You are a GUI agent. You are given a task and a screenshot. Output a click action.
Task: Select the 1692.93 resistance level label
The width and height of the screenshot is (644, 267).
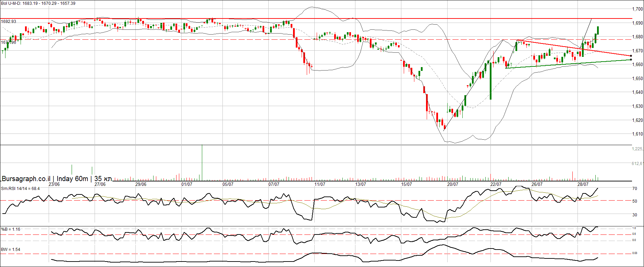point(9,22)
